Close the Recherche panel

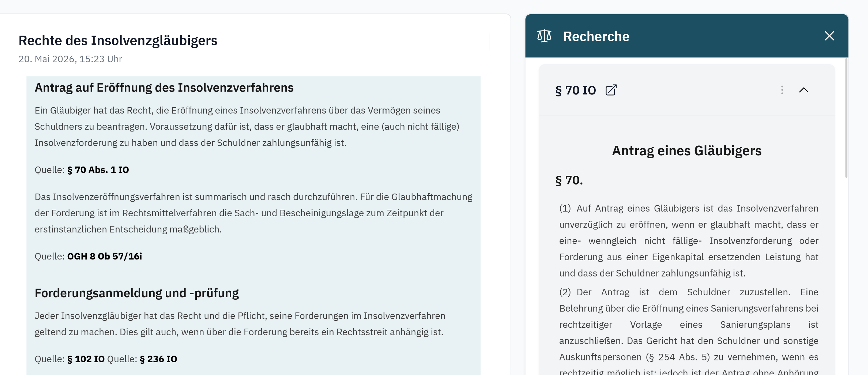click(829, 36)
